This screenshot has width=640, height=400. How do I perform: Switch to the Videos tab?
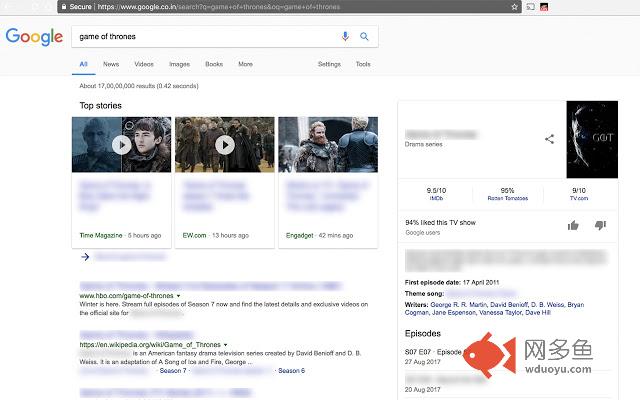click(144, 64)
